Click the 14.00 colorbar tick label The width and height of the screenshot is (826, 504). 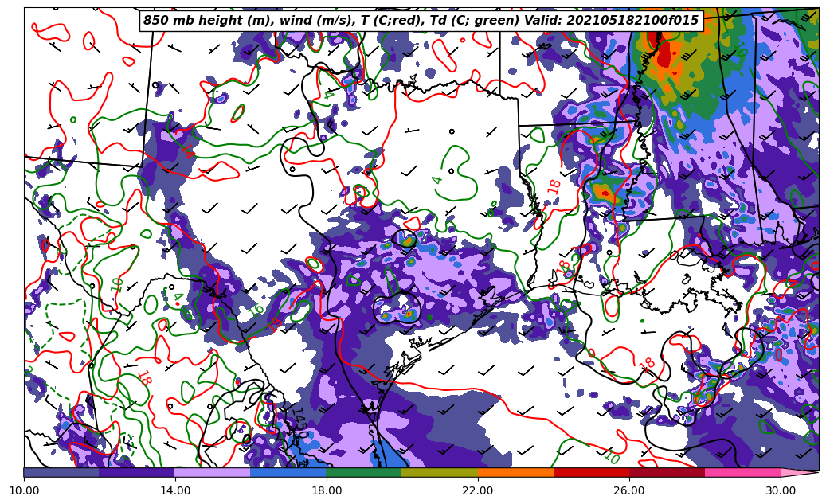tap(175, 490)
